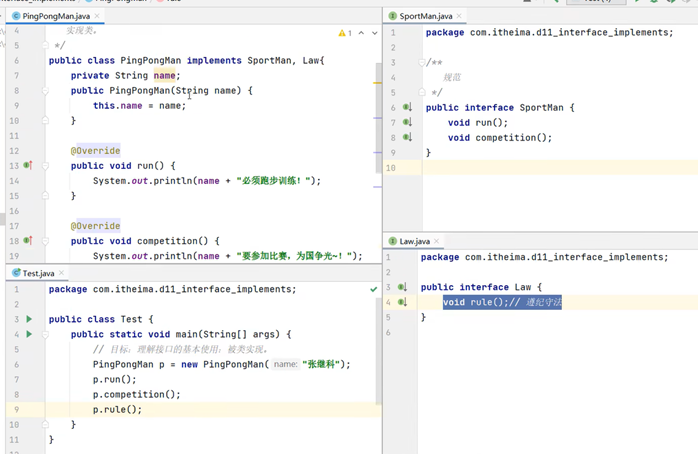
Task: Click SportMan in implements clause
Action: (x=269, y=61)
